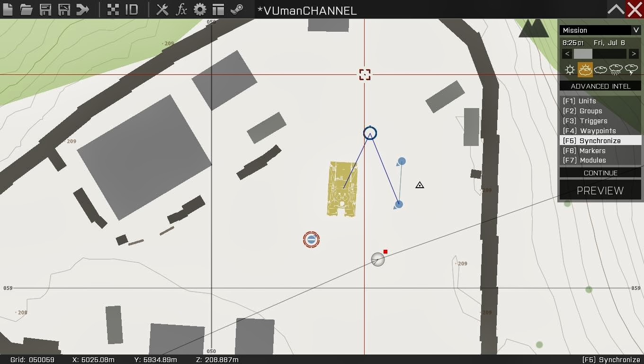
Task: Open the ADVANCED INTEL settings
Action: coord(600,86)
